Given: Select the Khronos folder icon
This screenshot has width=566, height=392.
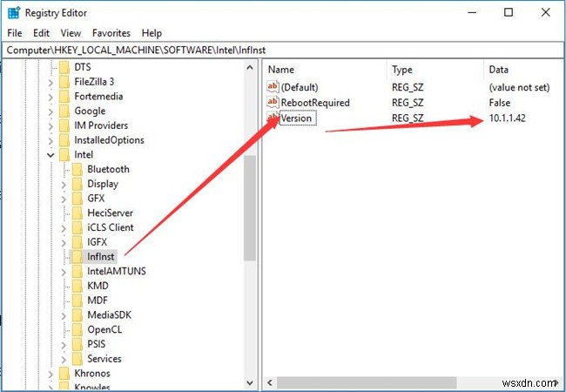Looking at the screenshot, I should click(x=64, y=373).
